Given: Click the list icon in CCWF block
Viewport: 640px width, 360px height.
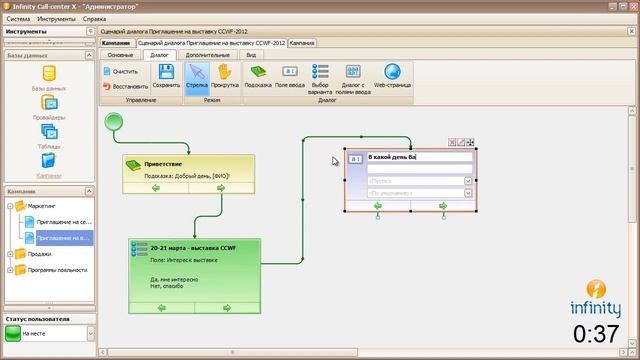Looking at the screenshot, I should pos(139,249).
